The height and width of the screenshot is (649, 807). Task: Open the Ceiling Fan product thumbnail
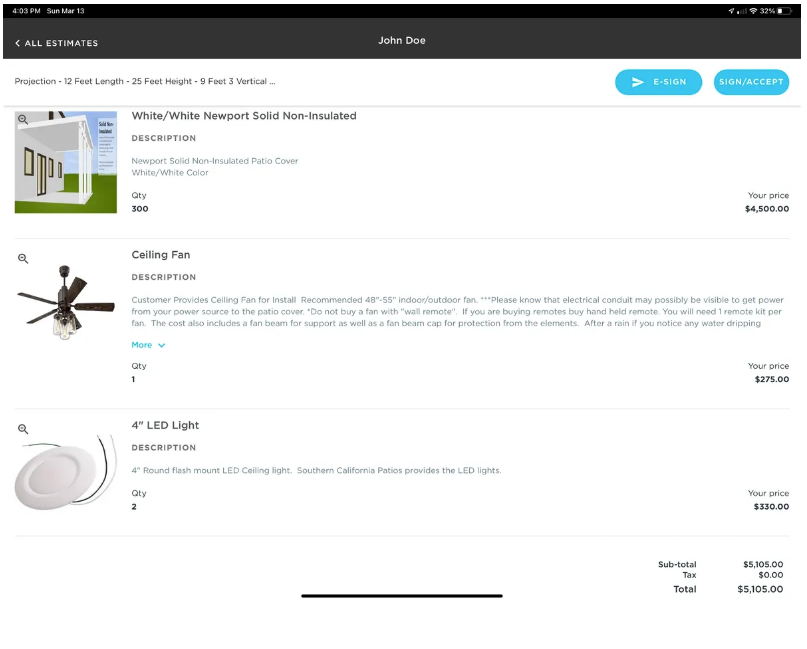66,302
